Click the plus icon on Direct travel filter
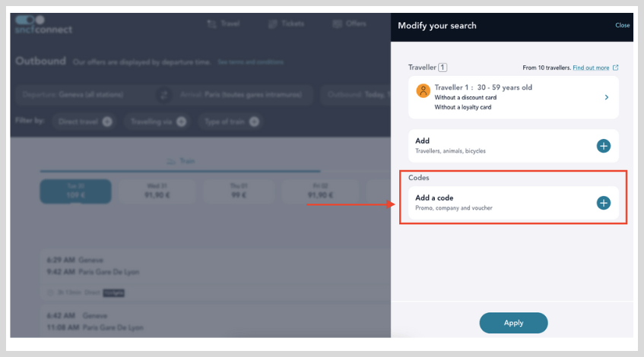 pyautogui.click(x=107, y=122)
